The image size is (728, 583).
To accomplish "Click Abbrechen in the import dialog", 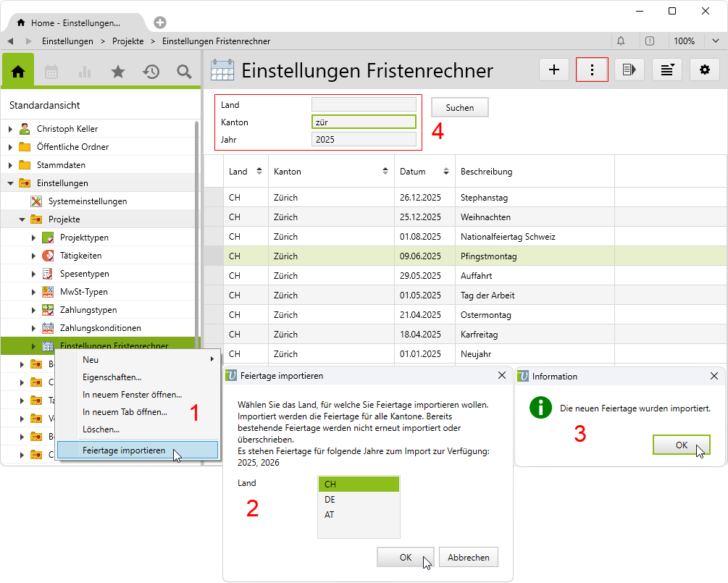I will coord(468,558).
